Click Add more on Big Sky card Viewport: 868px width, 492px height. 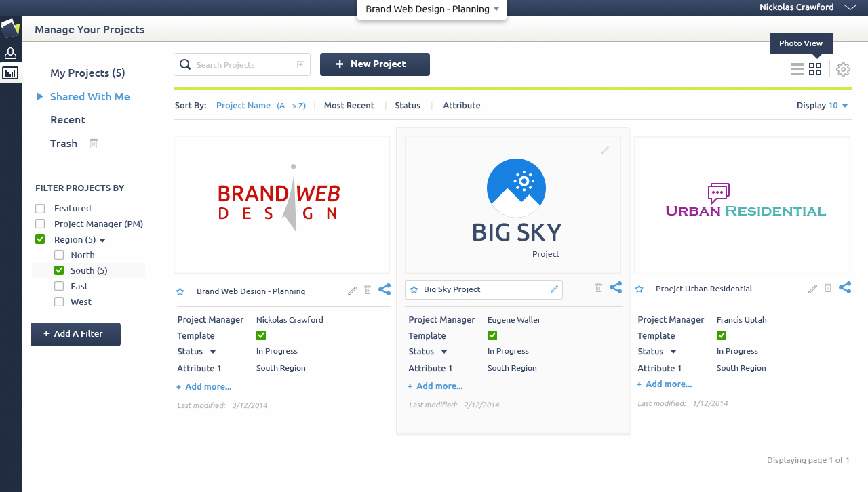coord(435,386)
